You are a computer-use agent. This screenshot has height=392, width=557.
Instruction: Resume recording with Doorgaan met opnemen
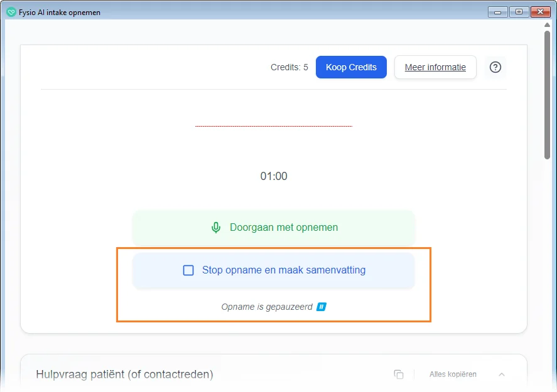(x=274, y=228)
